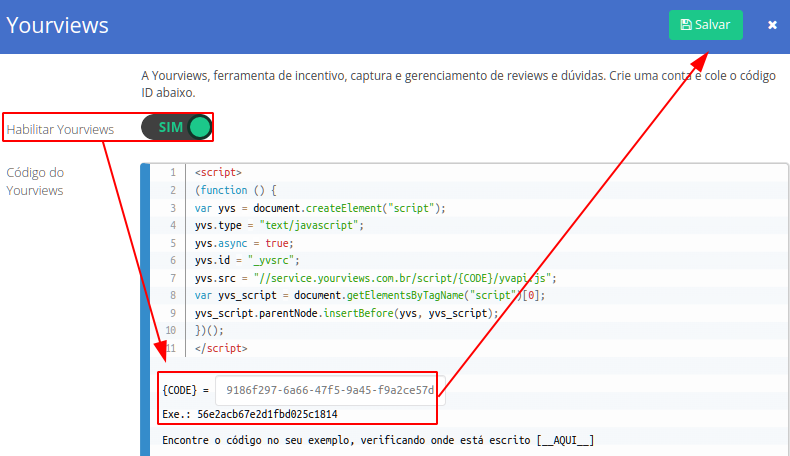Screen dimensions: 790x456
Task: Click the 'Encontre o código no seu exemplo' hint
Action: point(378,440)
